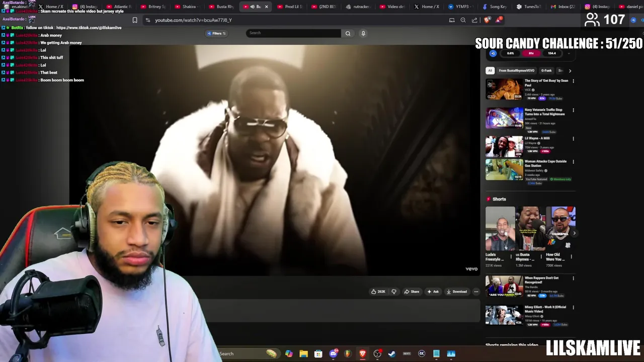Image resolution: width=644 pixels, height=362 pixels.
Task: Expand the extension stats bar chevron
Action: tap(569, 53)
